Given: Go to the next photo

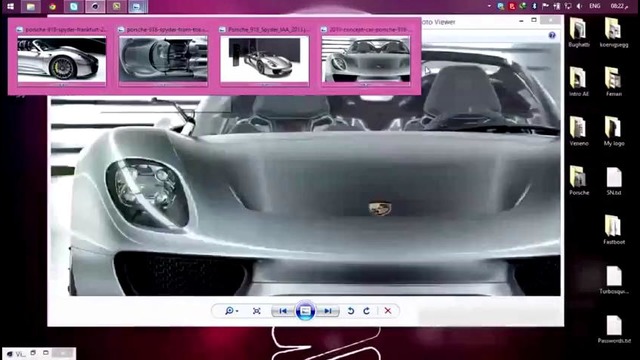Looking at the screenshot, I should click(x=328, y=311).
